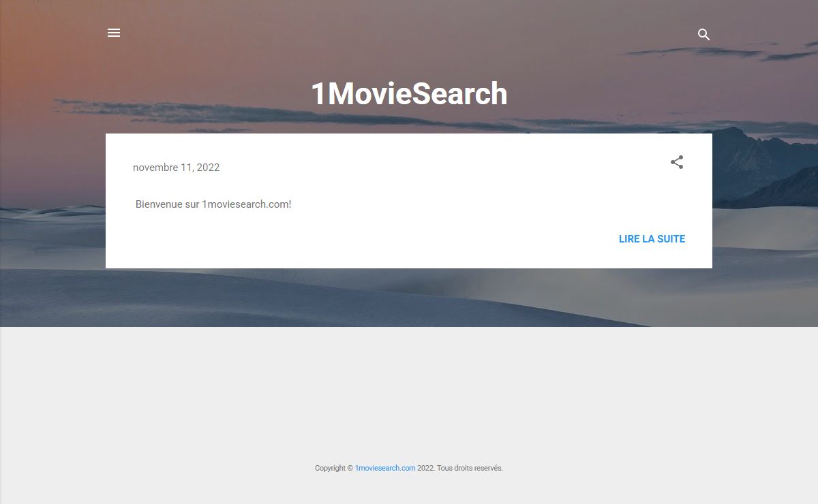
Task: Click the search magnifier icon
Action: [704, 35]
